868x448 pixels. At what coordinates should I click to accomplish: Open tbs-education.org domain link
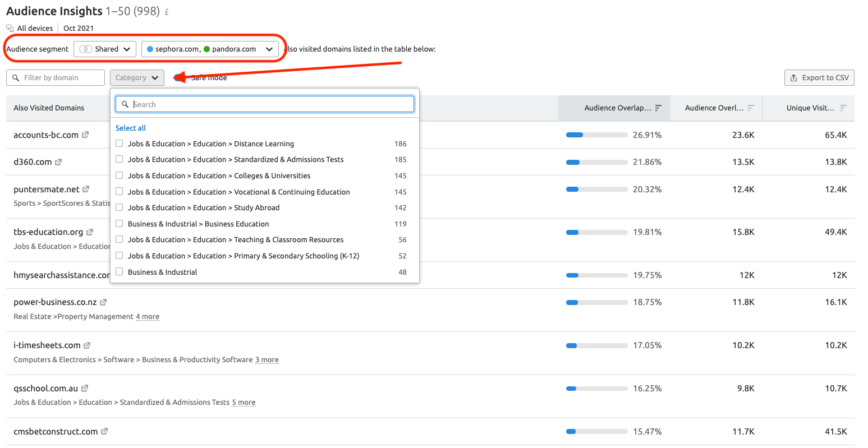tap(48, 232)
